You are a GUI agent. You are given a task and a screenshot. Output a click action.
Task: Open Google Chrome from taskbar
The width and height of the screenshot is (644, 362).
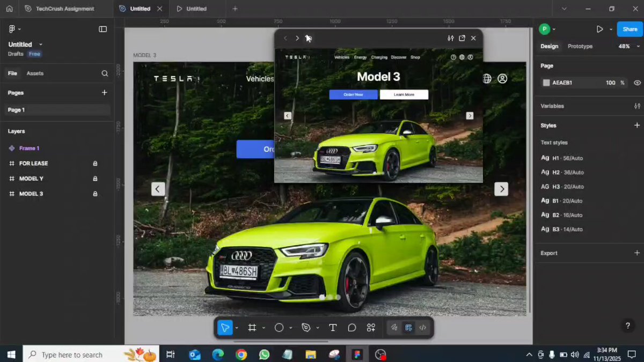coord(241,354)
